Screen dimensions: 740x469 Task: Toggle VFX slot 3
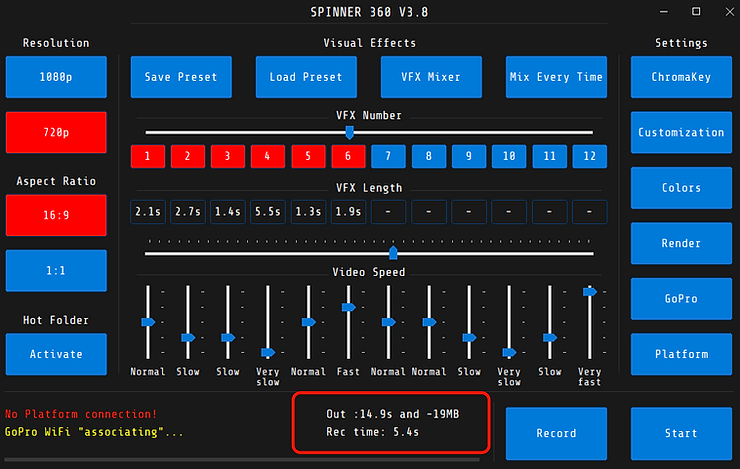point(228,156)
